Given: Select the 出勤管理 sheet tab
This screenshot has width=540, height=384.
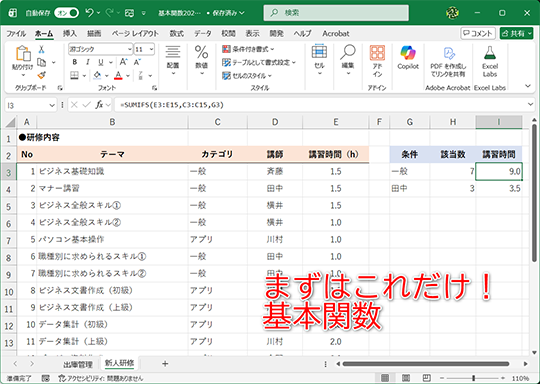Looking at the screenshot, I should click(x=77, y=364).
